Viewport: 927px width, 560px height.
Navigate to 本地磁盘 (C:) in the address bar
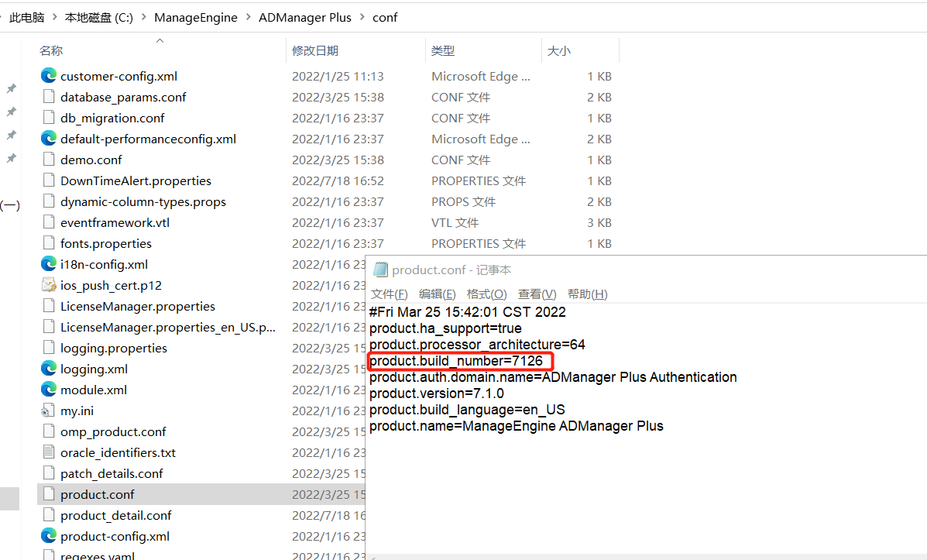98,17
